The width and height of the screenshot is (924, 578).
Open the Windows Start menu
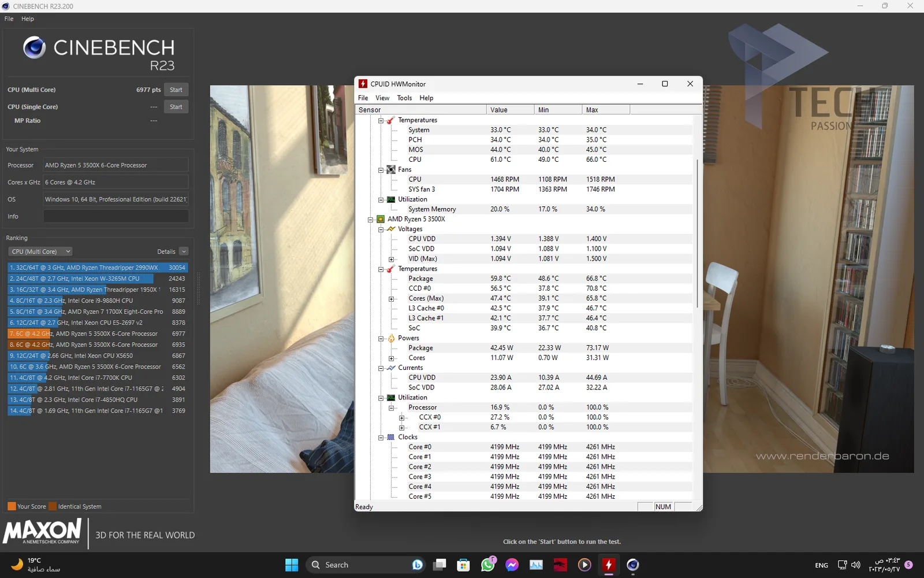292,565
